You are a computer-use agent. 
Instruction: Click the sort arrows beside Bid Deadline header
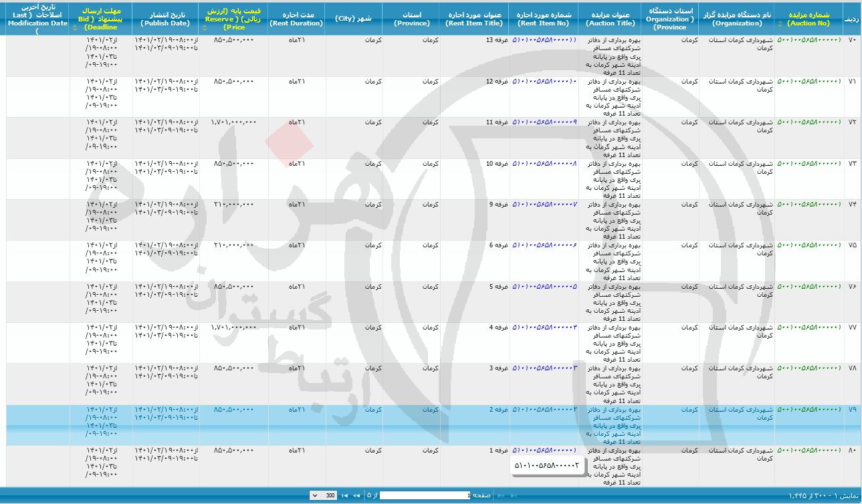coord(74,28)
